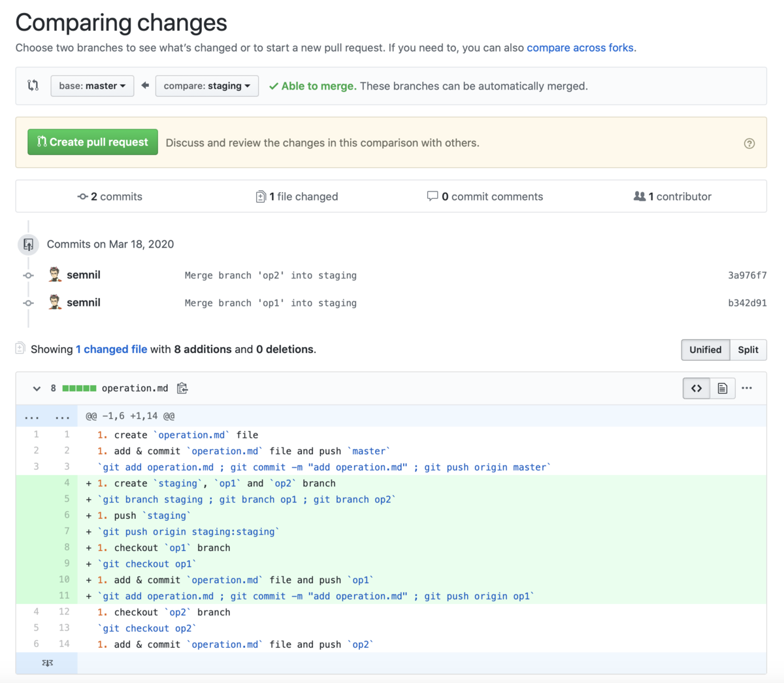Screen dimensions: 784x683
Task: Click the diffstat bar for operation.md
Action: (80, 388)
